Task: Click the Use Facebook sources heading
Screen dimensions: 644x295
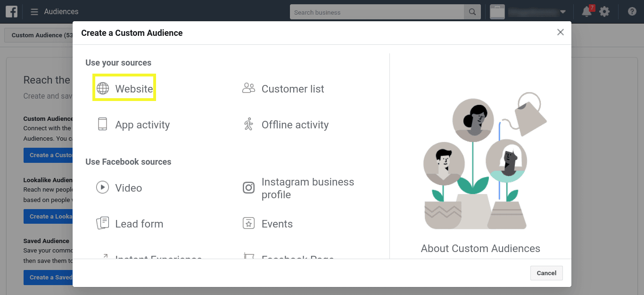Action: tap(128, 162)
